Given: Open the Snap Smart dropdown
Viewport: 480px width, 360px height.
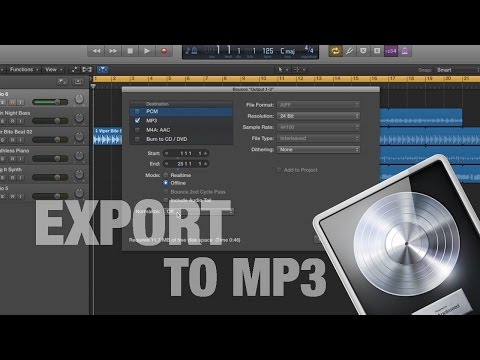Looking at the screenshot, I should pos(457,70).
